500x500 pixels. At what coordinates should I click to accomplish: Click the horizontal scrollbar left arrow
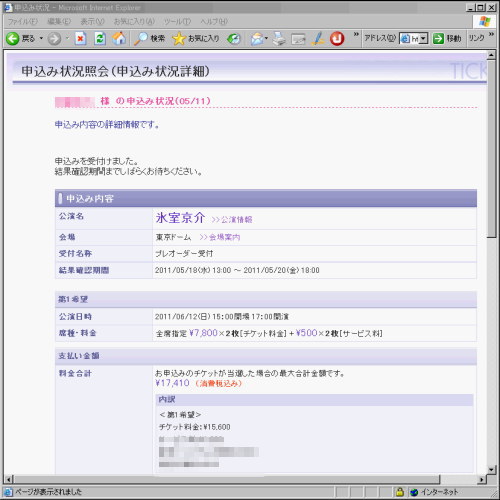coord(9,480)
